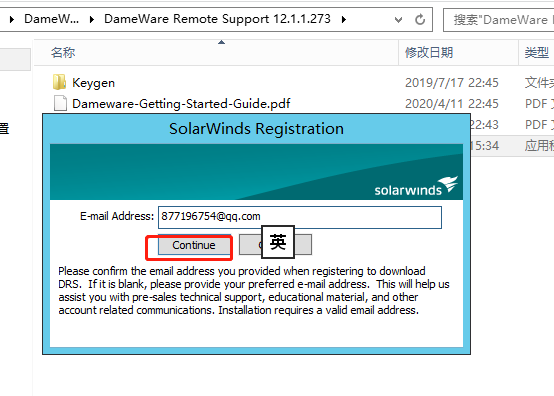Click the E-mail Address input field

pyautogui.click(x=300, y=217)
